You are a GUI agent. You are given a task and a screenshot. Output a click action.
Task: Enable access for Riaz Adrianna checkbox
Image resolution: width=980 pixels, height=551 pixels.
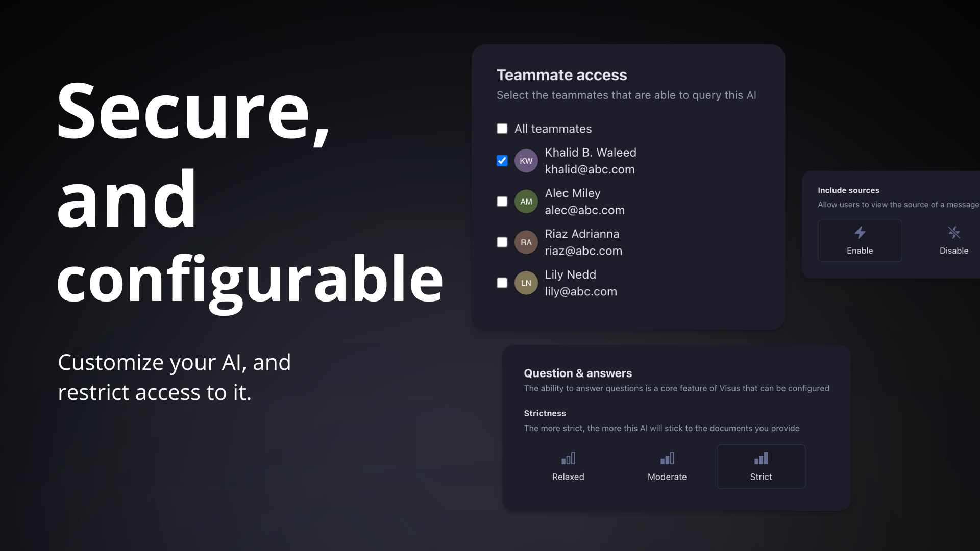pyautogui.click(x=502, y=242)
